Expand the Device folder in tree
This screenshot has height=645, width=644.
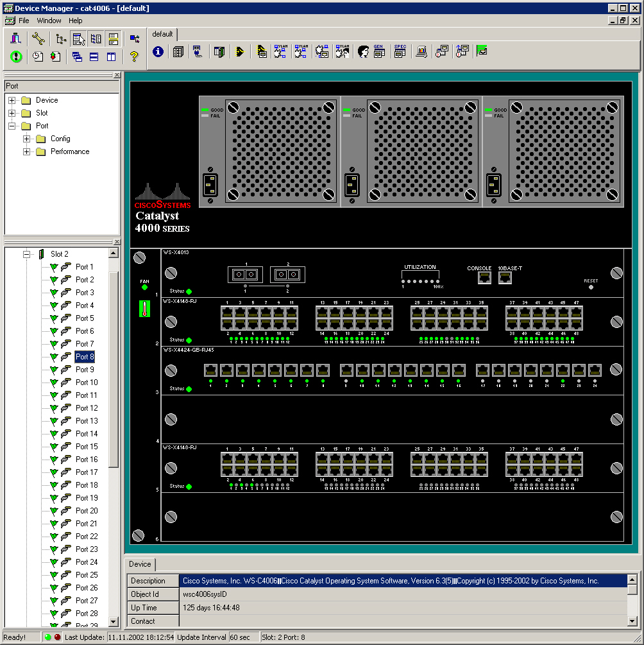pyautogui.click(x=12, y=100)
